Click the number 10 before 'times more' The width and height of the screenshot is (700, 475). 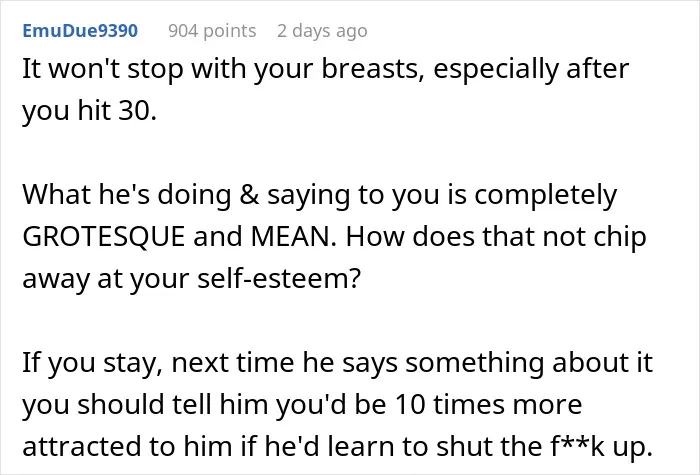point(410,404)
